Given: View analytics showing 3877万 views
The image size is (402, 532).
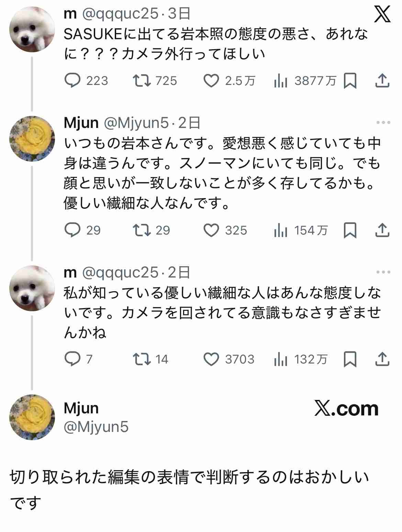Looking at the screenshot, I should pyautogui.click(x=281, y=81).
